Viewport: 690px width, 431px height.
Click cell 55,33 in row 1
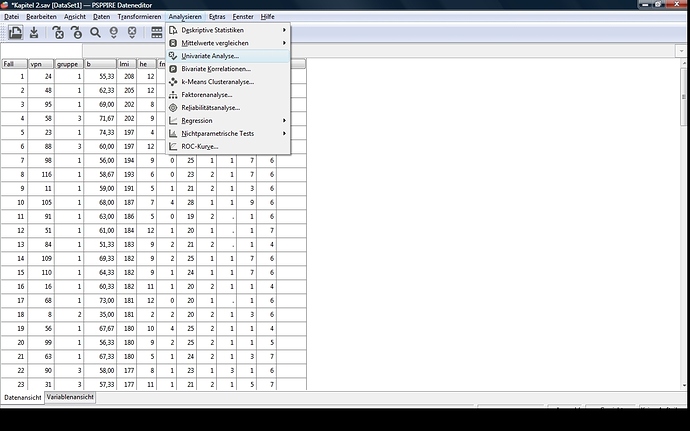coord(100,77)
